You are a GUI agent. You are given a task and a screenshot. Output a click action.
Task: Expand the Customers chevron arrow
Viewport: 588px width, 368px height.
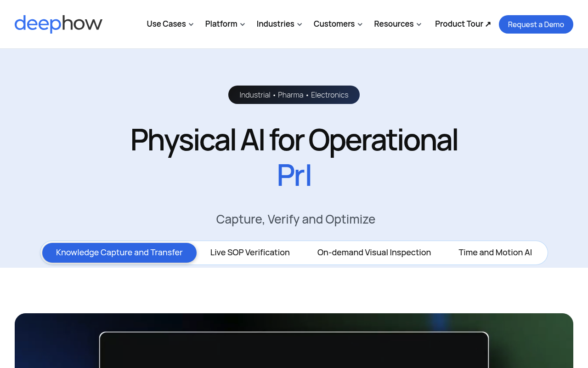click(360, 24)
